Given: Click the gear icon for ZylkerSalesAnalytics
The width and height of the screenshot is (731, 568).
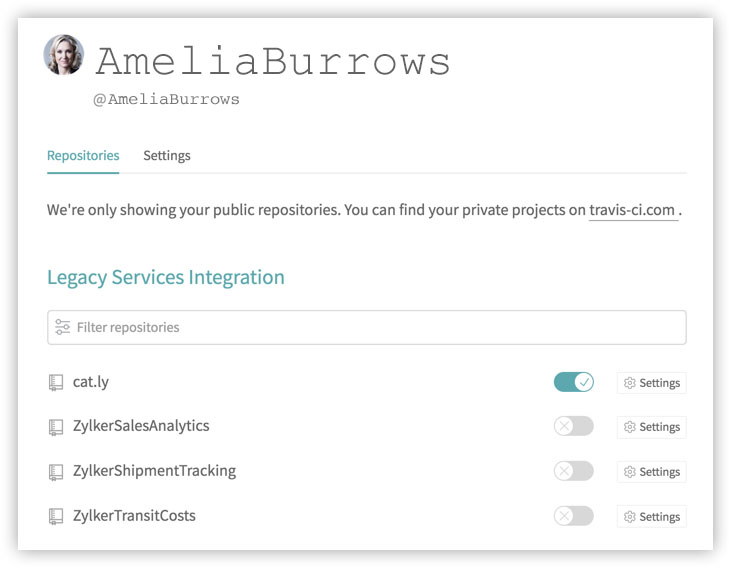Looking at the screenshot, I should point(629,427).
